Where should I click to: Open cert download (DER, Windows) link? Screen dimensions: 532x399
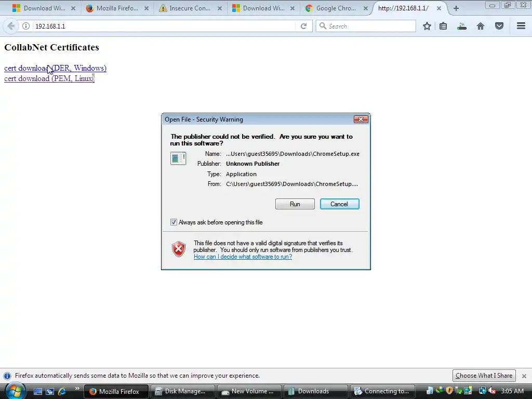pyautogui.click(x=55, y=68)
